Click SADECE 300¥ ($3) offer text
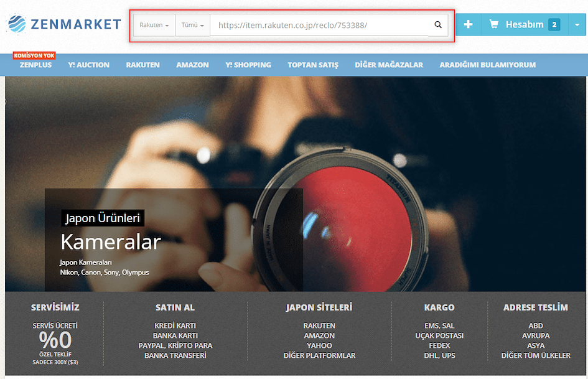 click(55, 362)
